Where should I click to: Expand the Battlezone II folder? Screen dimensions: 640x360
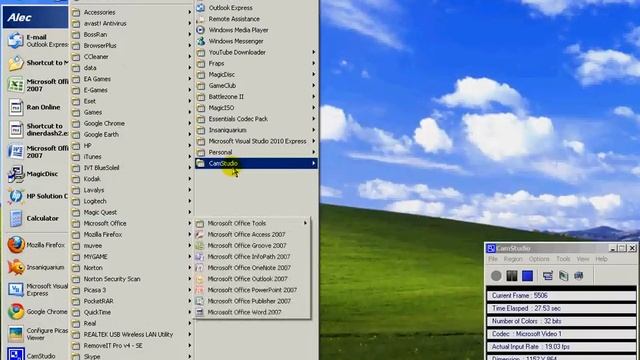pyautogui.click(x=256, y=97)
